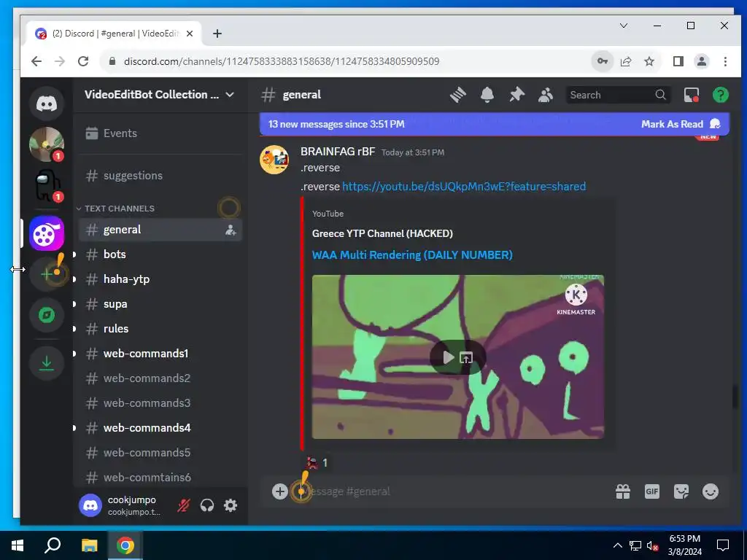
Task: Add a new server with plus icon
Action: coord(47,274)
